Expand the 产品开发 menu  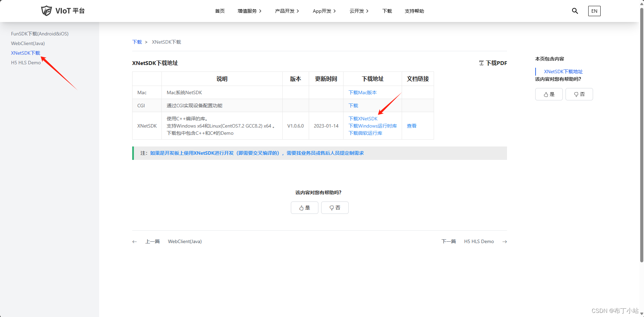[x=287, y=11]
